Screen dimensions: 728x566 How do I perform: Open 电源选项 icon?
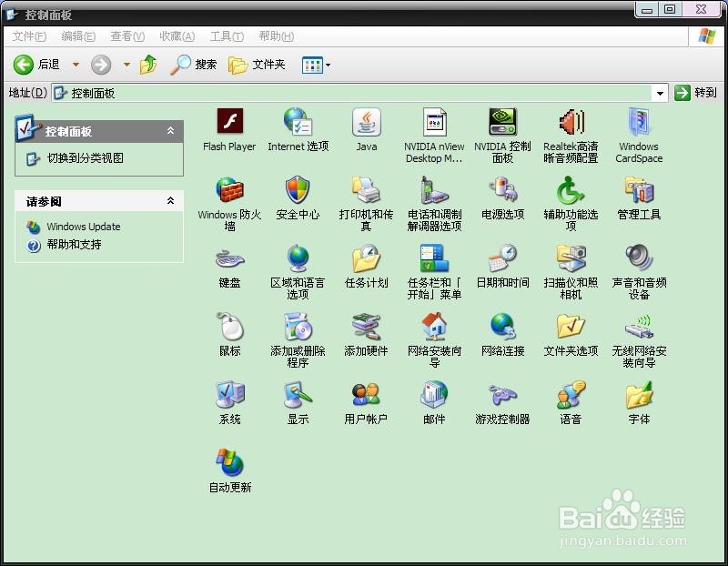click(x=502, y=190)
